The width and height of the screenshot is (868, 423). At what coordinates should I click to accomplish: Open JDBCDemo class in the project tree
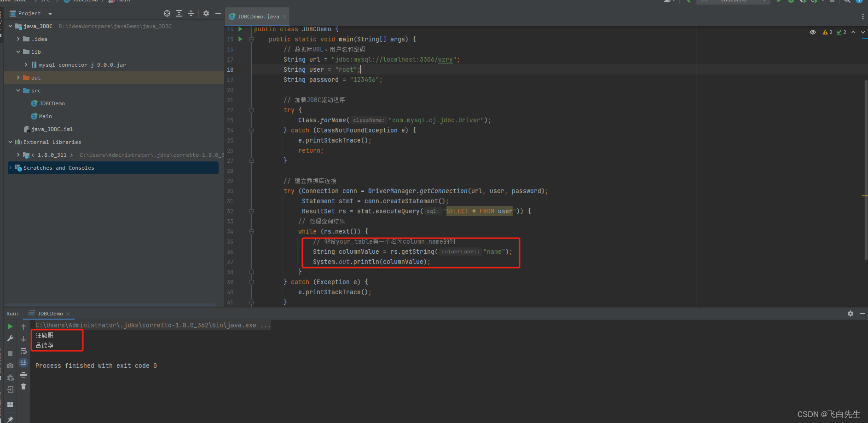click(52, 103)
